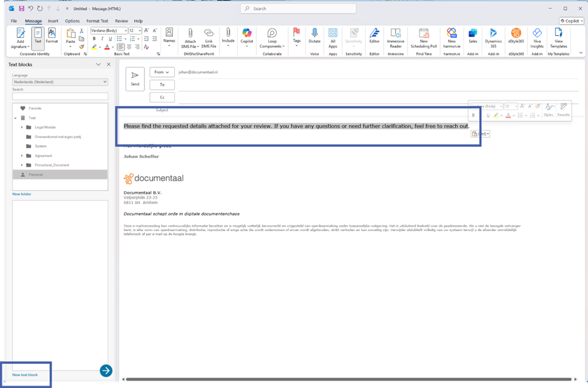Open the Language Nederlands dropdown
Image resolution: width=588 pixels, height=388 pixels.
(x=60, y=82)
